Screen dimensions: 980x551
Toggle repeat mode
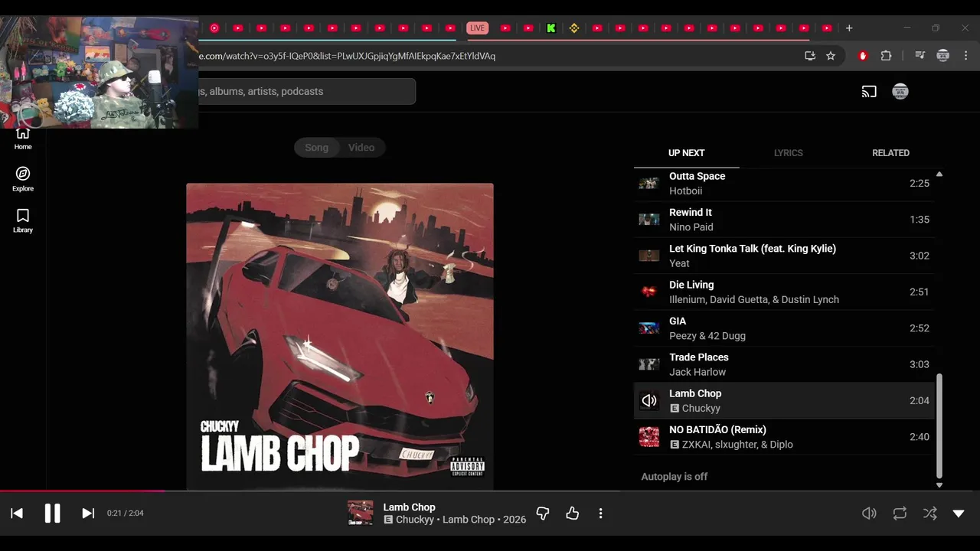click(900, 514)
